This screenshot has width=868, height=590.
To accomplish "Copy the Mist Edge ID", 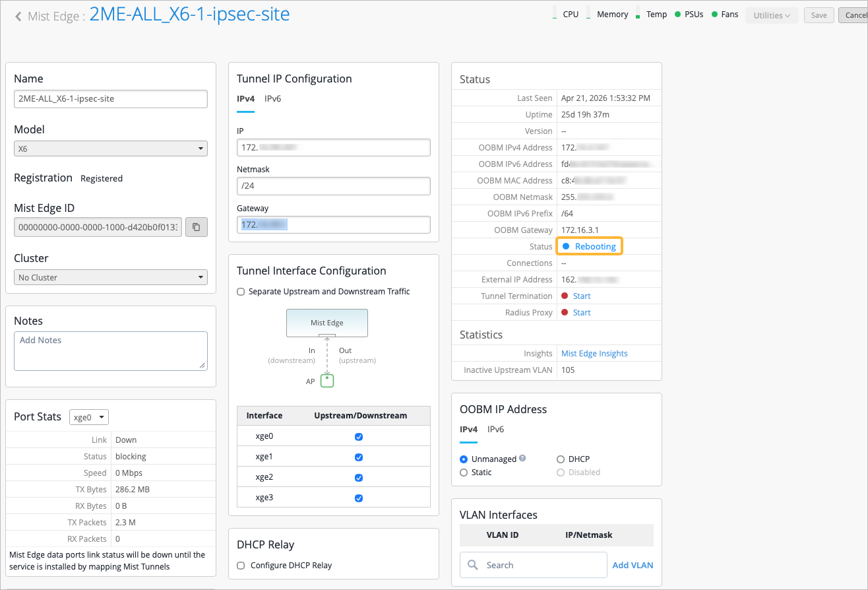I will pos(197,227).
